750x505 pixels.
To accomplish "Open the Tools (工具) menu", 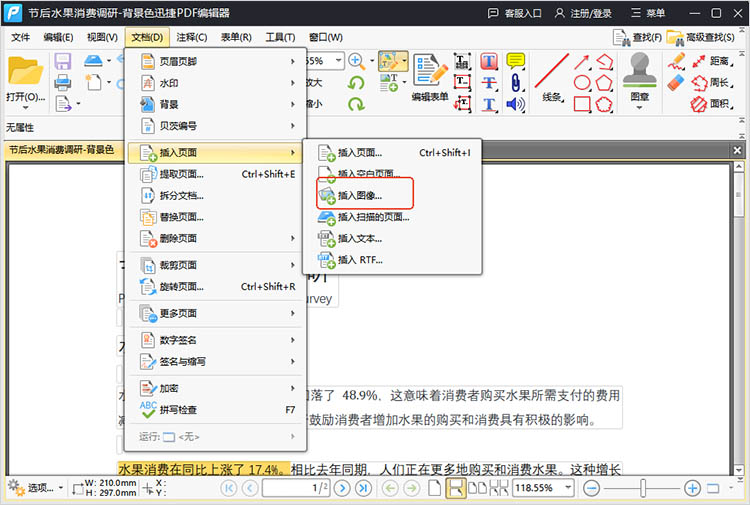I will 280,37.
